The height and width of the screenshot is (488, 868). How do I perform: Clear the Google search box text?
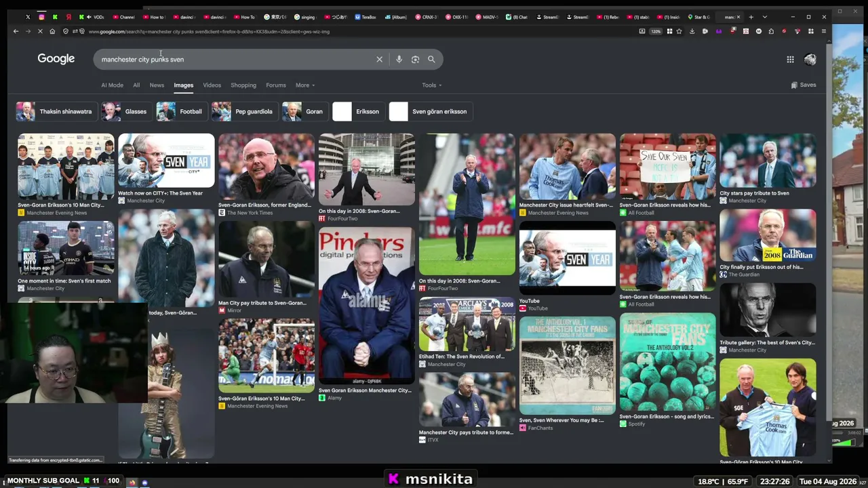point(379,59)
